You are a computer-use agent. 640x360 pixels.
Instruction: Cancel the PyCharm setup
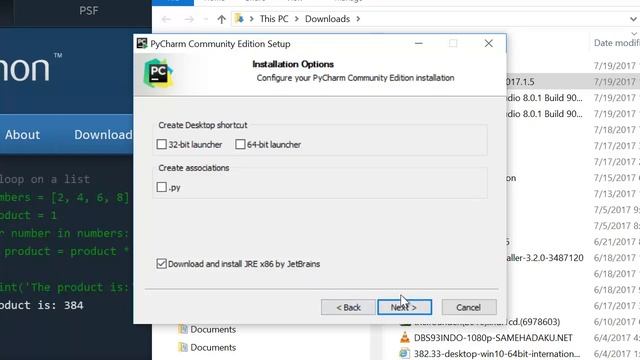[x=469, y=307]
